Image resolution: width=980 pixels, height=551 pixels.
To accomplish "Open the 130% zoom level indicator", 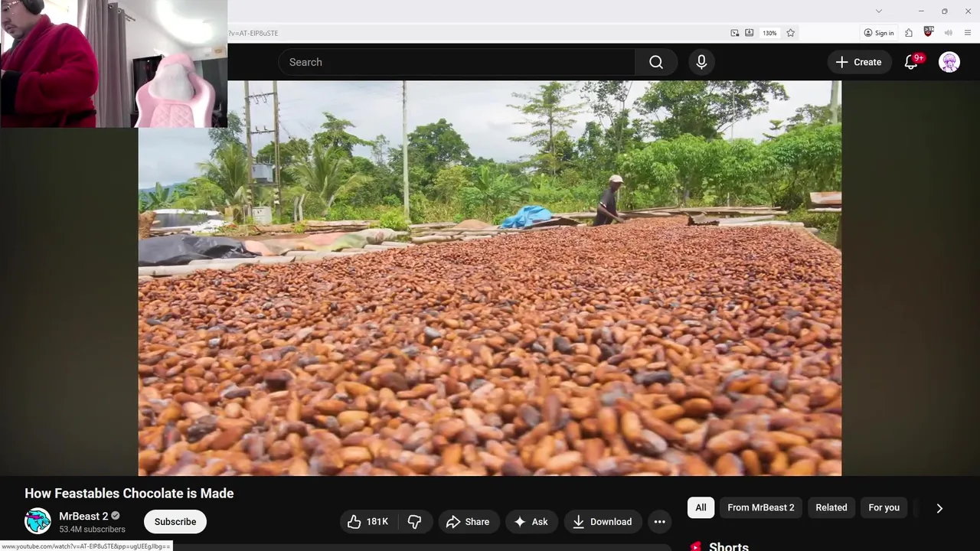I will [x=769, y=33].
